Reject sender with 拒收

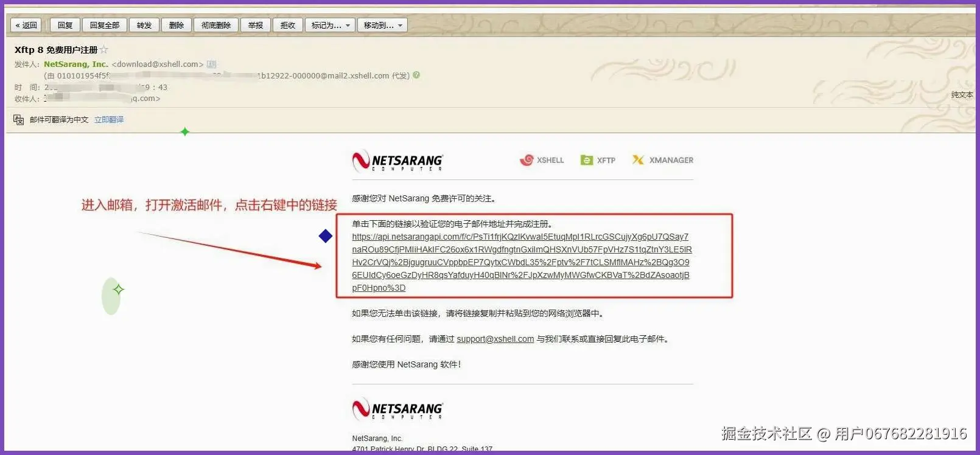(288, 25)
